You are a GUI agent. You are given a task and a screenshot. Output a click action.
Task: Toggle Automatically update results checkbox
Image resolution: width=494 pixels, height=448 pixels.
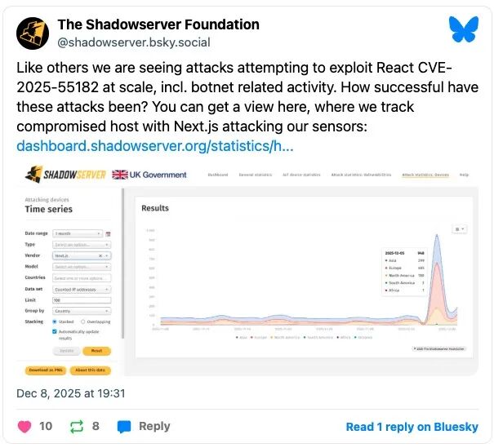pos(55,331)
